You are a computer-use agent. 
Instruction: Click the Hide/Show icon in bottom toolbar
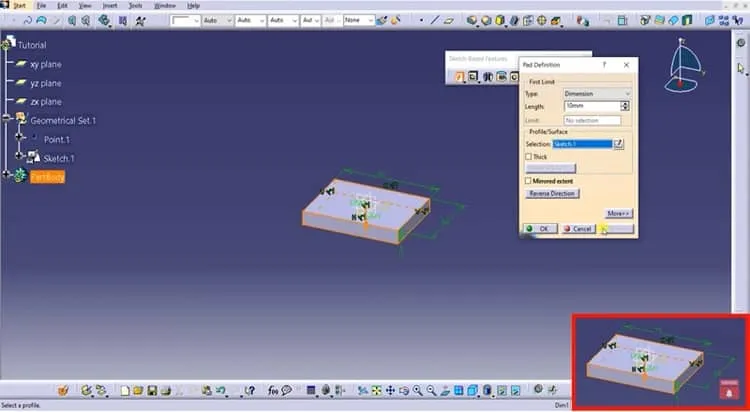pos(502,390)
